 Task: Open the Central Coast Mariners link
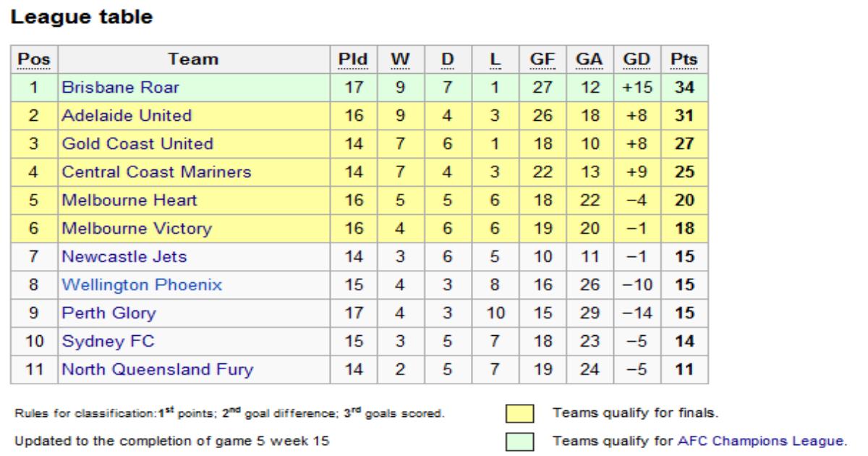tap(157, 172)
